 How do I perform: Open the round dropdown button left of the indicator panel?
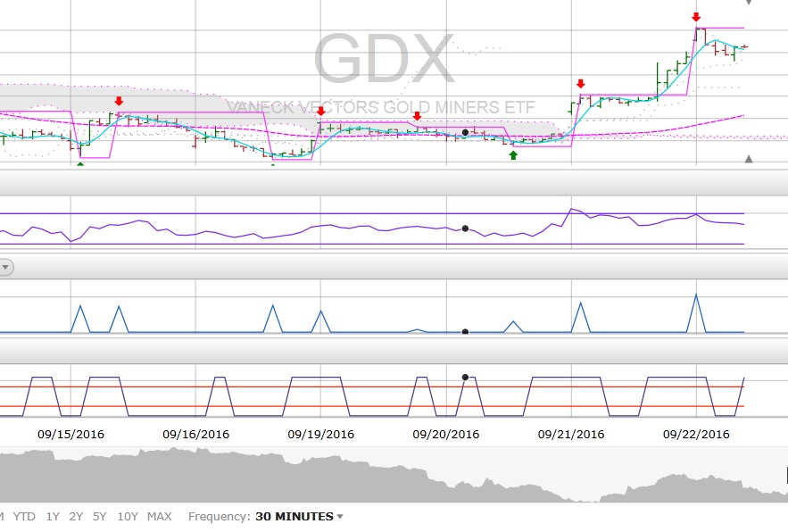pyautogui.click(x=5, y=267)
